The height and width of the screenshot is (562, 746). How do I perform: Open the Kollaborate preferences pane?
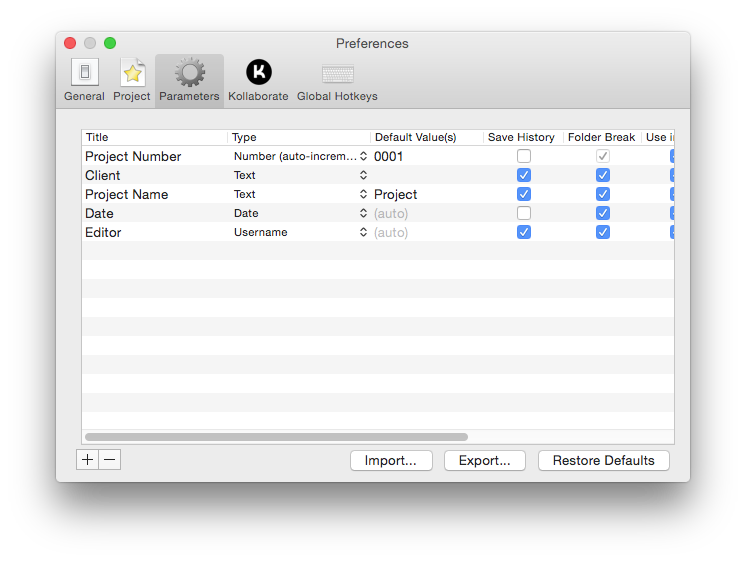[x=258, y=73]
